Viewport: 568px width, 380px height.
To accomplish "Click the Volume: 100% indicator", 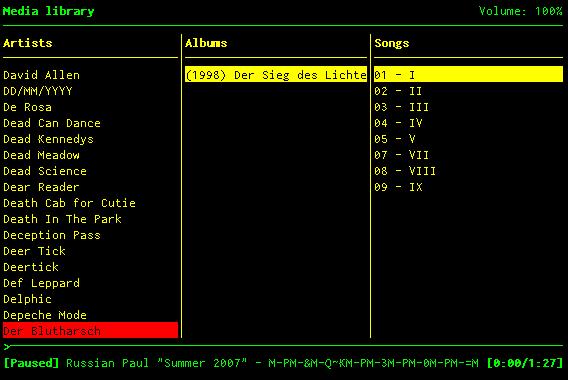I will (521, 11).
